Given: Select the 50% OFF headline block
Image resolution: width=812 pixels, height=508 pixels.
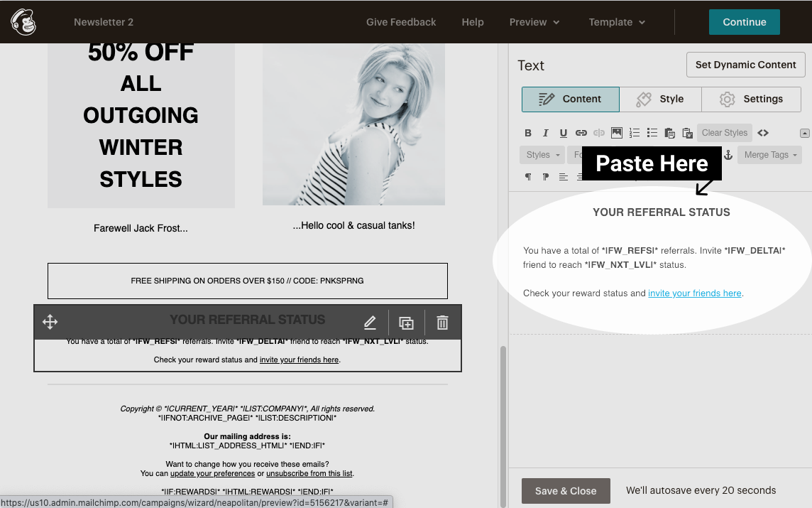Looking at the screenshot, I should (141, 126).
